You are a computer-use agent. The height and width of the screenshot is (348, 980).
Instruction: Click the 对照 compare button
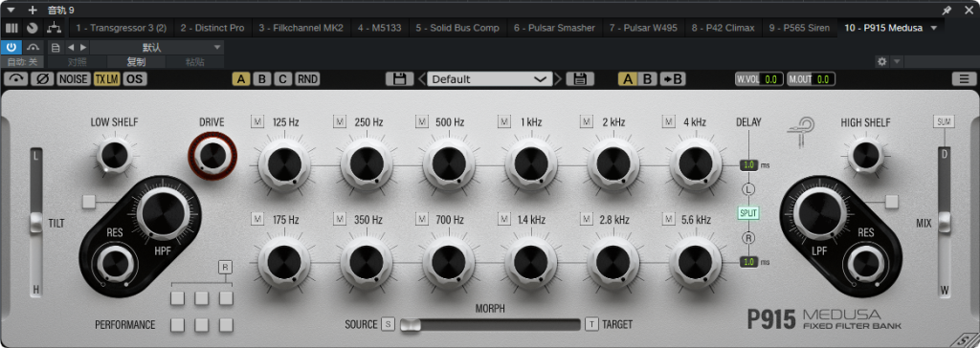[78, 62]
